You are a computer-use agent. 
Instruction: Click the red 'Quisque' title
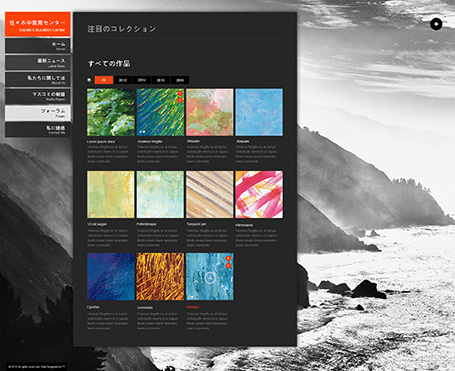pyautogui.click(x=192, y=307)
